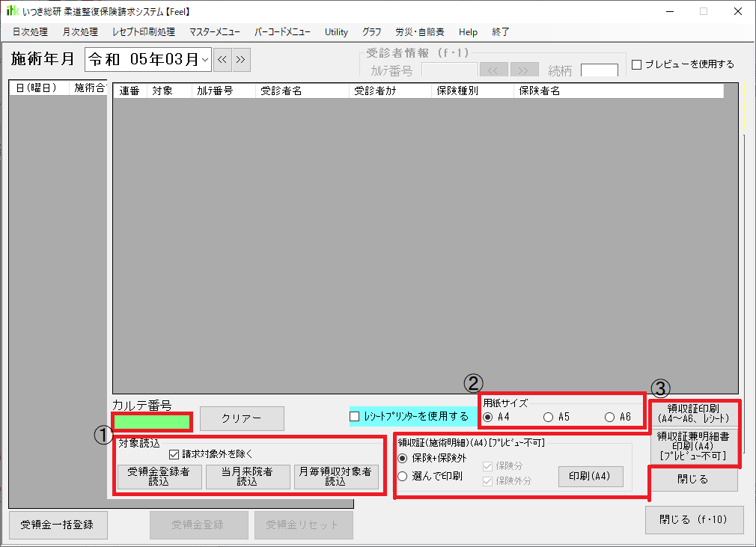
Task: Open the Utility menu
Action: (336, 32)
